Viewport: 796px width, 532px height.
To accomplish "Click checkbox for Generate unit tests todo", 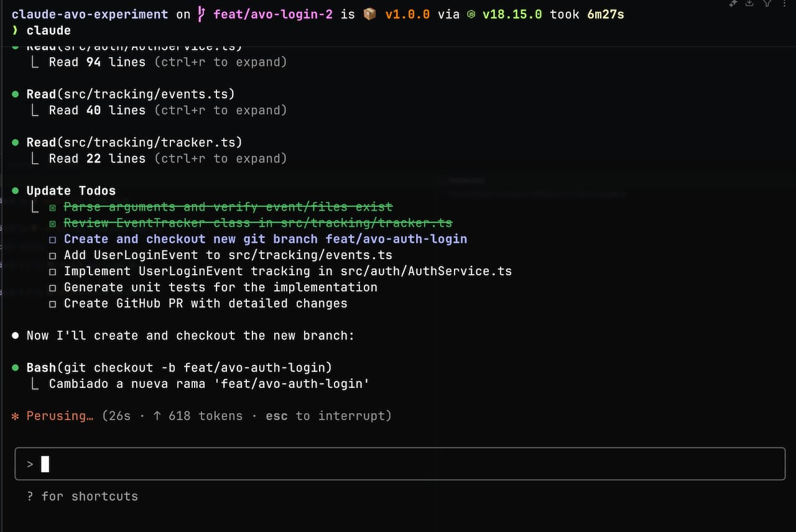I will [x=53, y=288].
